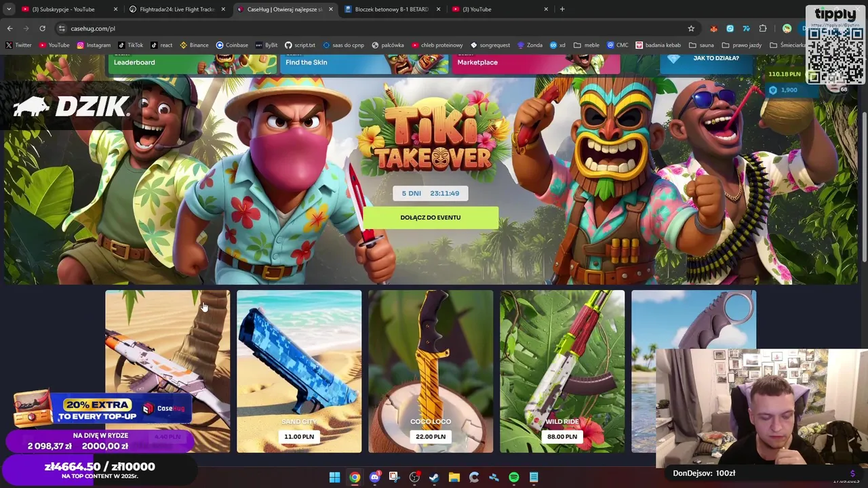Viewport: 868px width, 488px height.
Task: Open the Sand City case thumbnail
Action: [299, 371]
